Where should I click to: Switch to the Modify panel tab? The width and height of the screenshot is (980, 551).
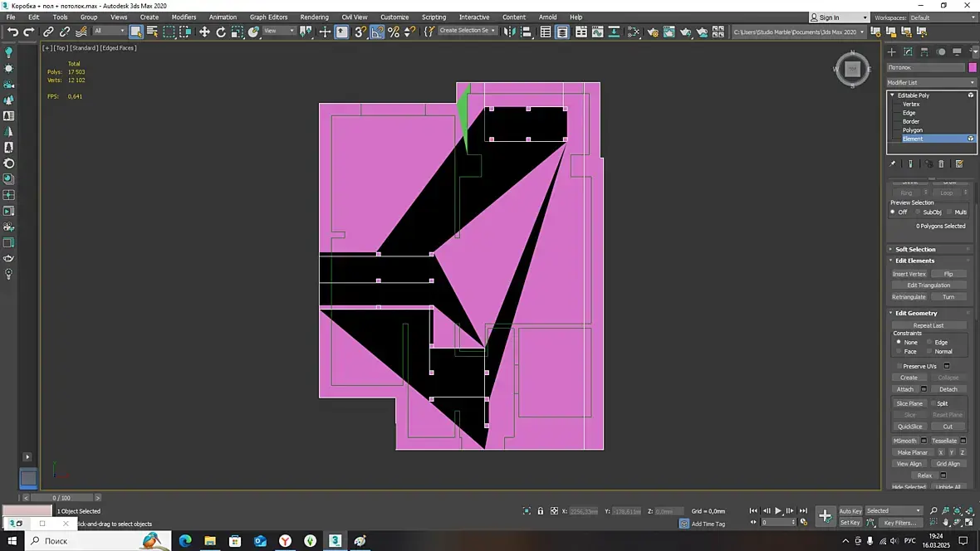(x=908, y=51)
